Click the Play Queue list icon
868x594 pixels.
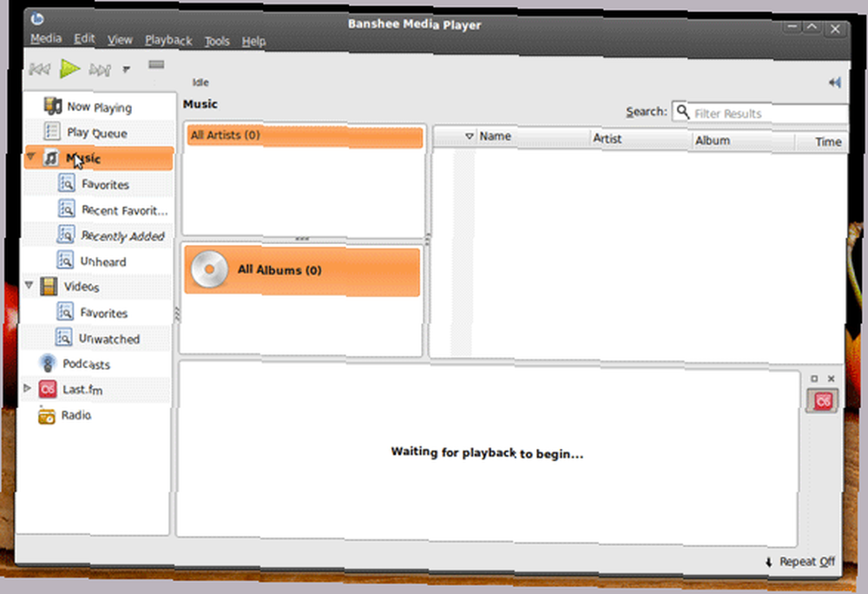pyautogui.click(x=52, y=131)
